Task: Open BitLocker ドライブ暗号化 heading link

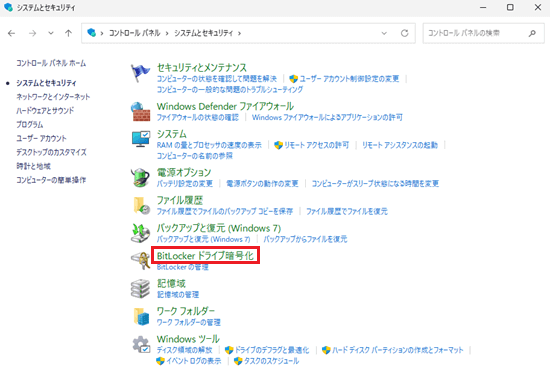Action: click(205, 256)
